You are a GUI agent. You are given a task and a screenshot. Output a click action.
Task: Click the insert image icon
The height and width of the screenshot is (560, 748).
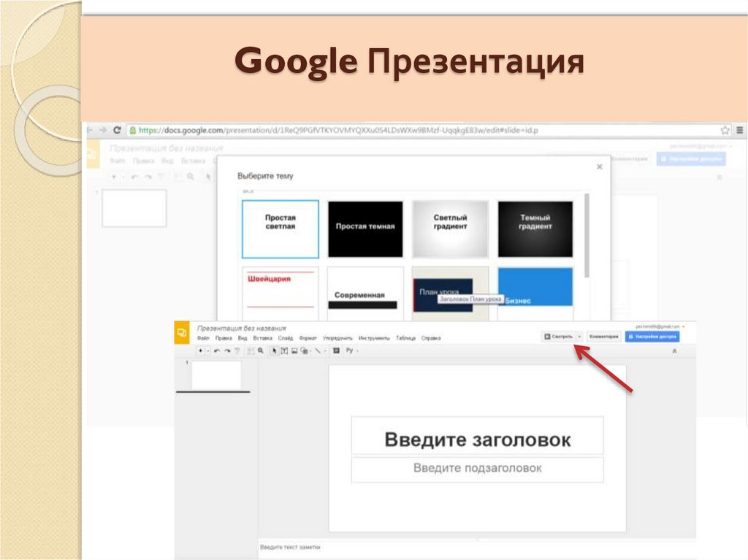click(x=294, y=350)
